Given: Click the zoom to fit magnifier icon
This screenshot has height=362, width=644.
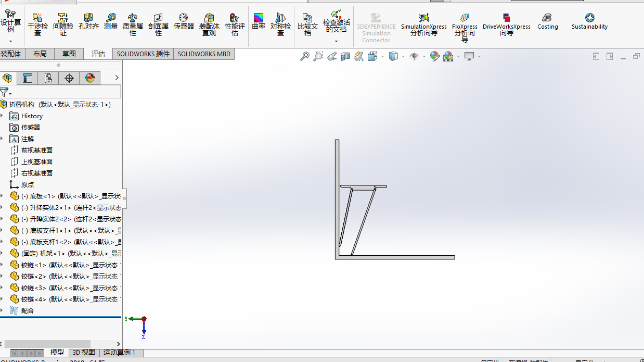Looking at the screenshot, I should coord(305,56).
